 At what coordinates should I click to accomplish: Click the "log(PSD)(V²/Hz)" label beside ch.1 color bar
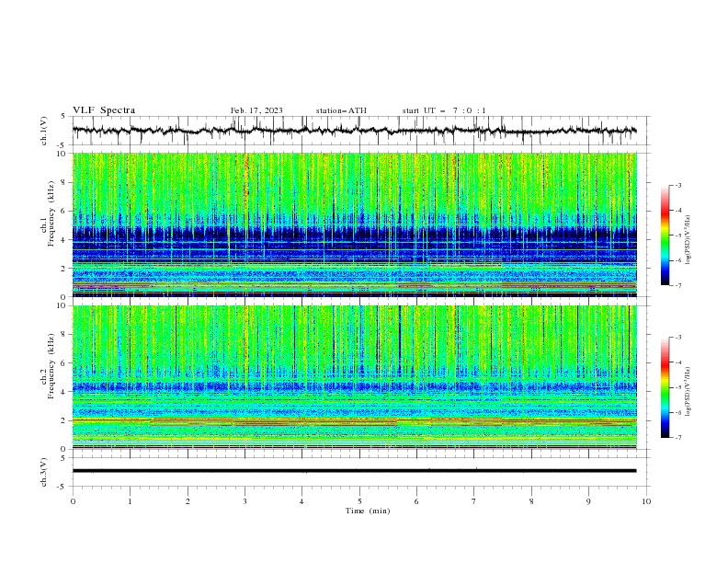[688, 240]
